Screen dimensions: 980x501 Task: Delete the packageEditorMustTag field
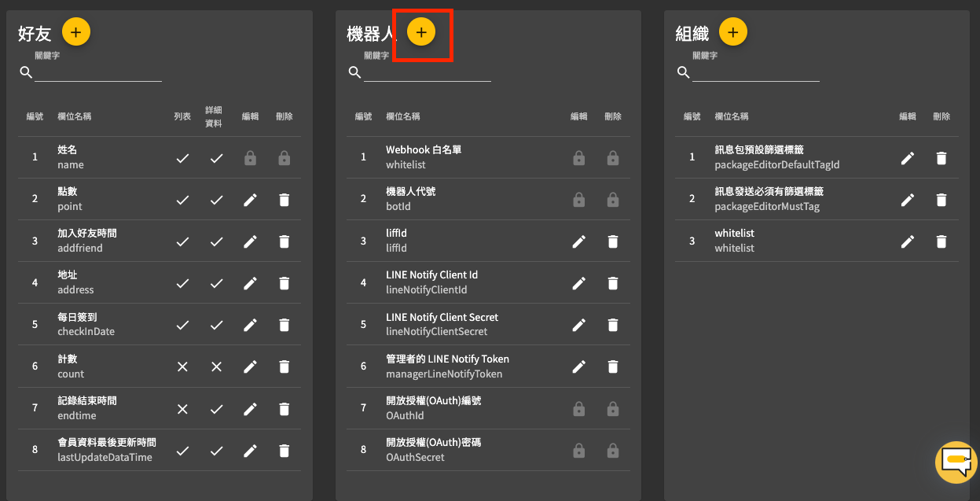tap(941, 200)
